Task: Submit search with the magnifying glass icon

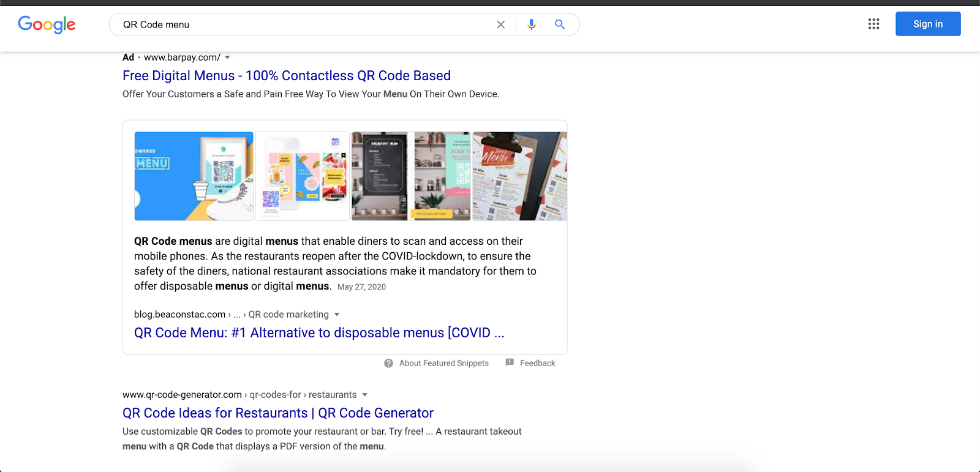Action: [560, 24]
